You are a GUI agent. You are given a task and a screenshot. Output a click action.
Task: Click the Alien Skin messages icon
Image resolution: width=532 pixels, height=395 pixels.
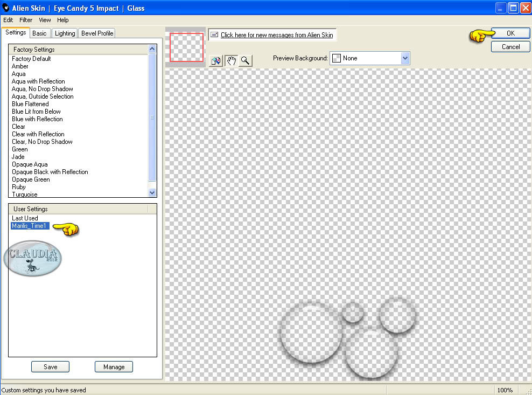pyautogui.click(x=214, y=34)
